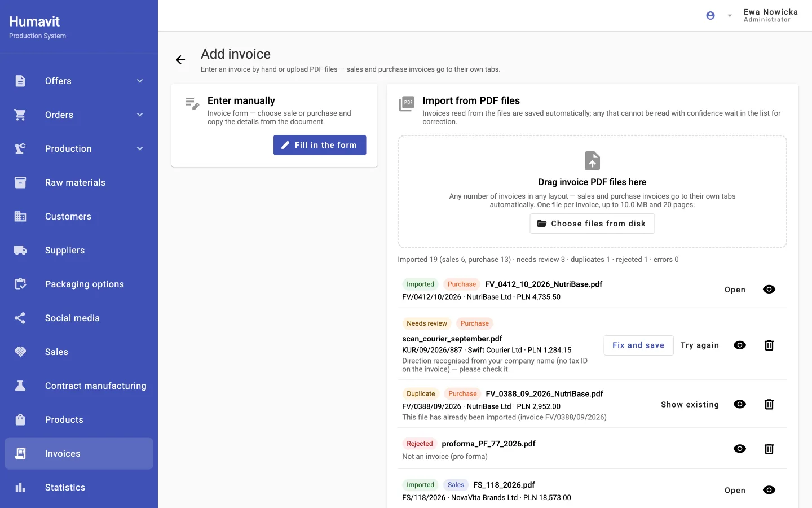Click the Invoices receipt icon

(20, 453)
